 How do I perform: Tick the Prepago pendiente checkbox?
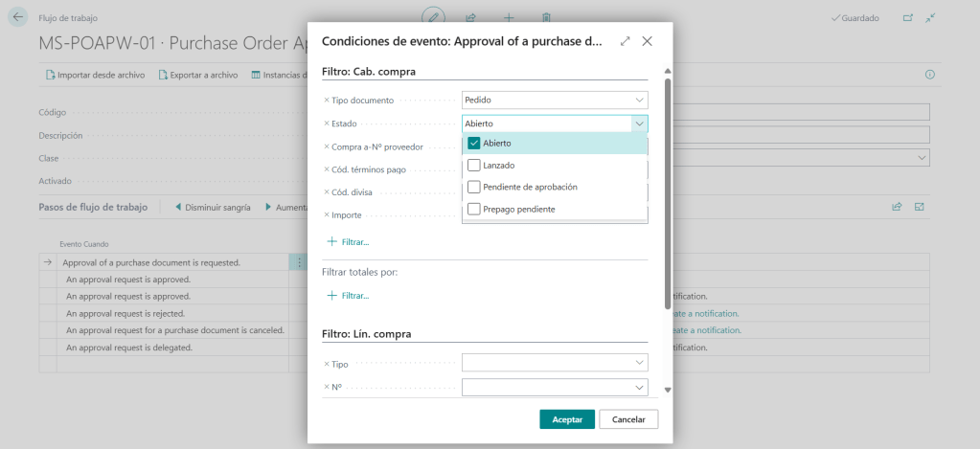(x=473, y=209)
